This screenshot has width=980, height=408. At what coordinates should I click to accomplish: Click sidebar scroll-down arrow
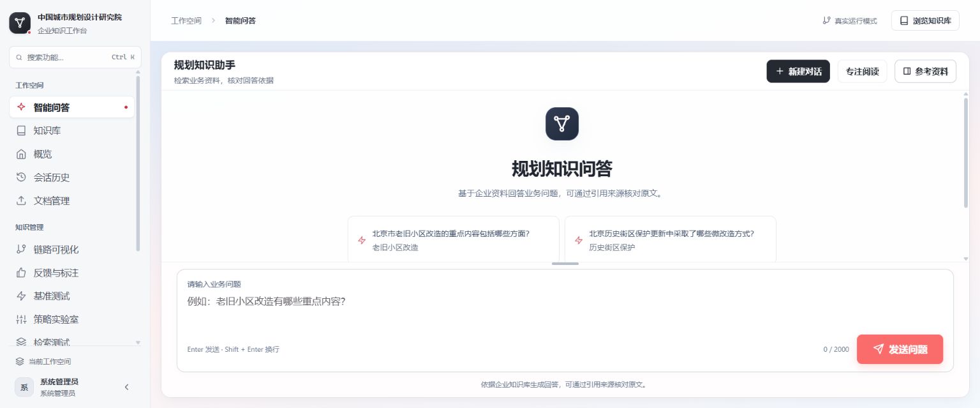click(x=138, y=343)
